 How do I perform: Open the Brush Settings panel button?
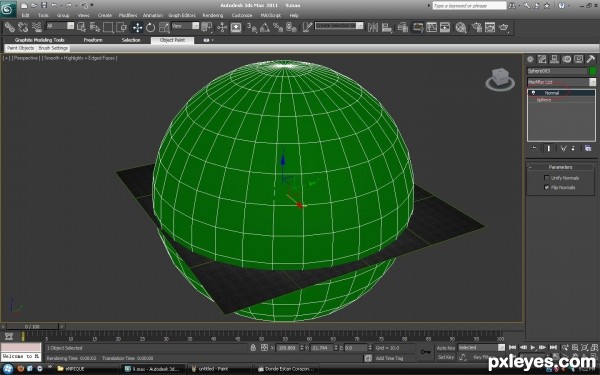[53, 48]
